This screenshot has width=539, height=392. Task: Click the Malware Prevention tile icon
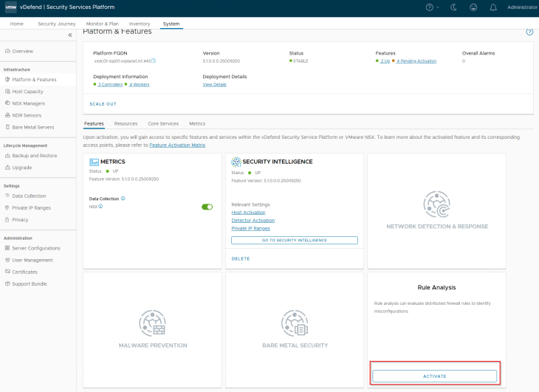pos(153,323)
